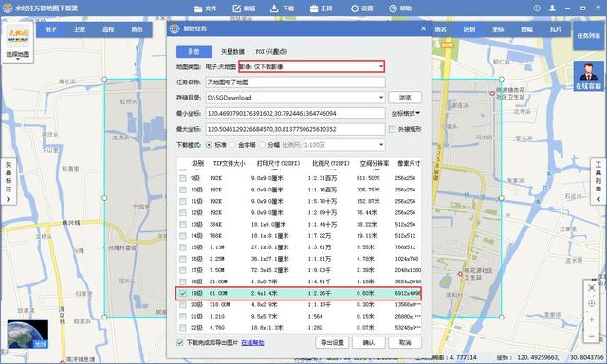Viewport: 607px width, 364px height.
Task: Click the 瓦片 tile toolbar button
Action: tap(555, 29)
